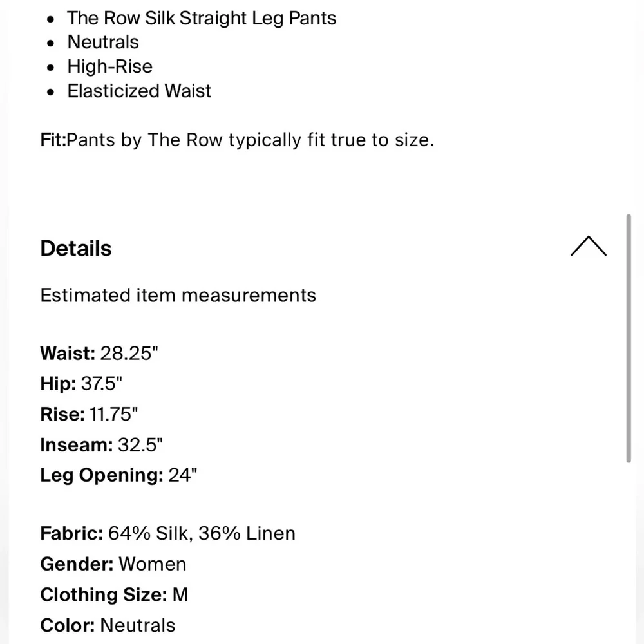The width and height of the screenshot is (644, 644).
Task: Click the High-Rise bullet item
Action: click(x=110, y=67)
